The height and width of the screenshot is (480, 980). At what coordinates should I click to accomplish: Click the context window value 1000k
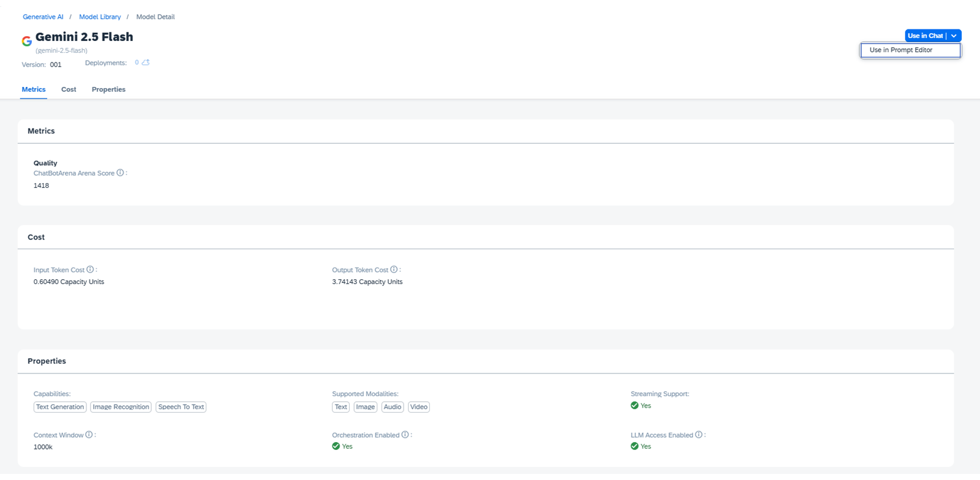tap(43, 447)
